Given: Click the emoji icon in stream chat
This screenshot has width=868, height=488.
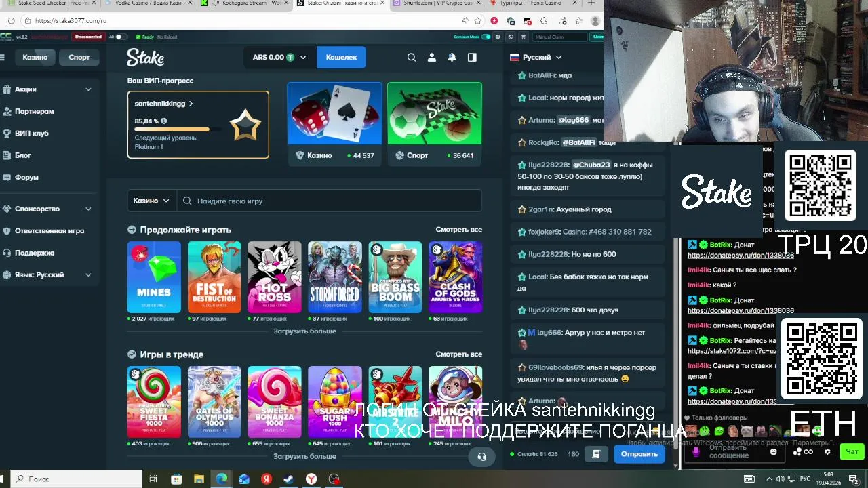Looking at the screenshot, I should pyautogui.click(x=773, y=451).
